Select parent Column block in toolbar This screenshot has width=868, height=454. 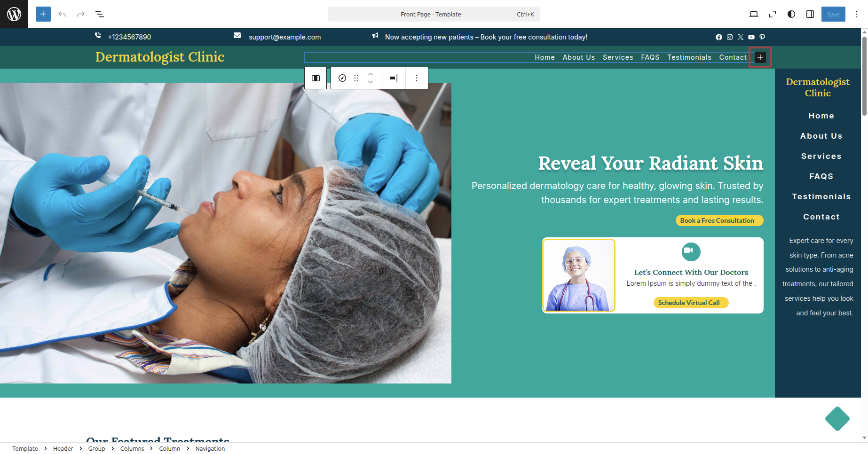(x=316, y=78)
